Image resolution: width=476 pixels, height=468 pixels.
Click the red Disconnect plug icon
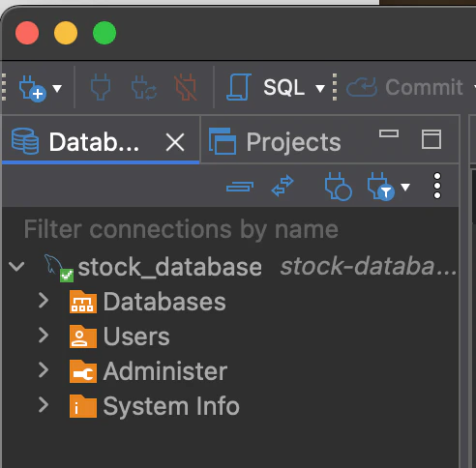tap(186, 87)
